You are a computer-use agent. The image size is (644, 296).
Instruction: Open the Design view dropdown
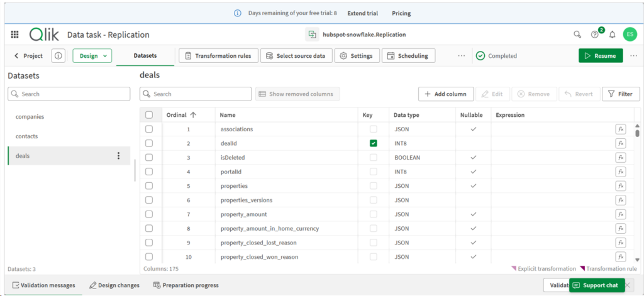[x=92, y=56]
